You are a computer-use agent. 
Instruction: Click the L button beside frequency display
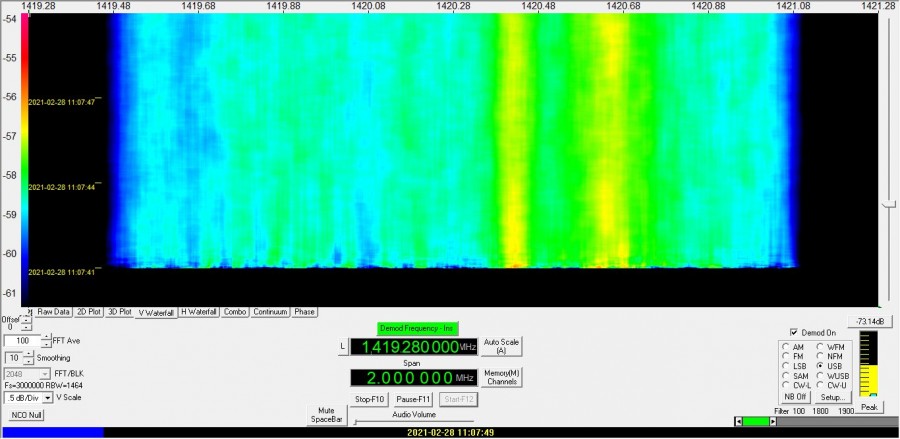342,346
